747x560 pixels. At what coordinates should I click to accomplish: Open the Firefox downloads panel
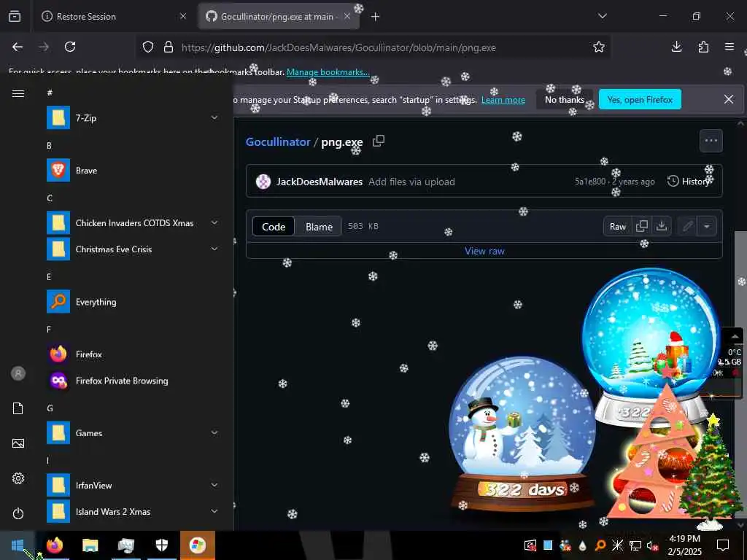coord(676,47)
